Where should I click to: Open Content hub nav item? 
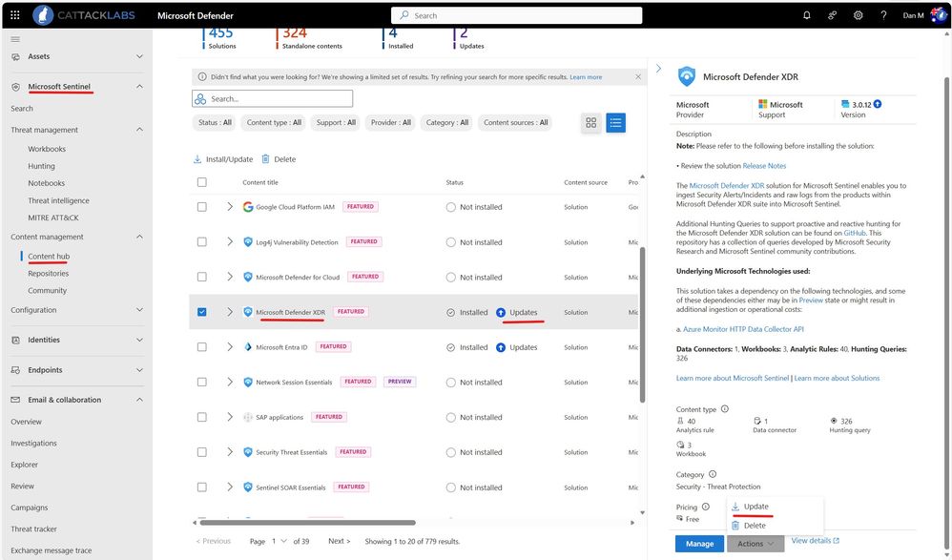49,257
